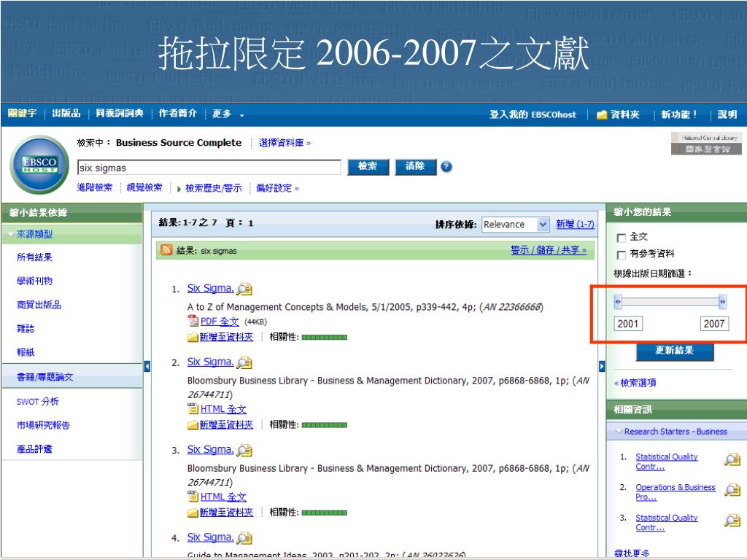Open 視覺檢索 visual search
The height and width of the screenshot is (560, 747).
coord(144,187)
